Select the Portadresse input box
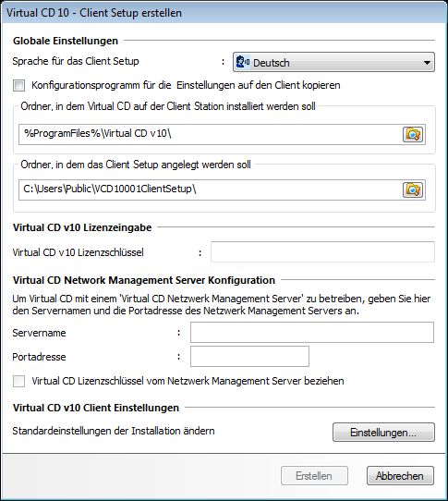 tap(249, 356)
